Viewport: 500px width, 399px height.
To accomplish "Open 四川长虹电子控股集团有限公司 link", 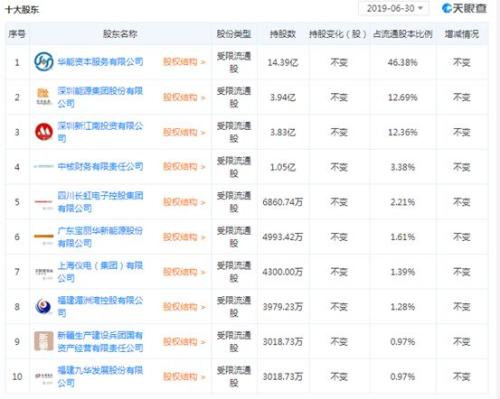I will coord(100,202).
